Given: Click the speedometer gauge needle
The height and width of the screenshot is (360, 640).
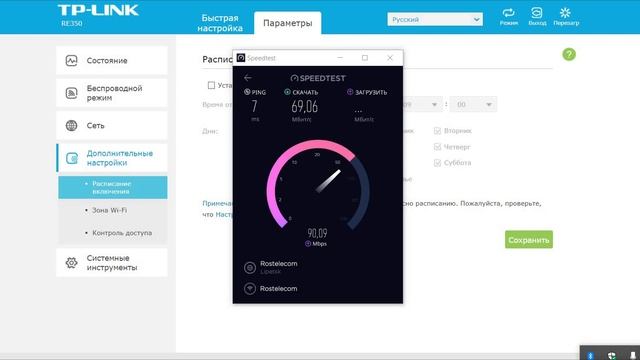Looking at the screenshot, I should pyautogui.click(x=329, y=181).
